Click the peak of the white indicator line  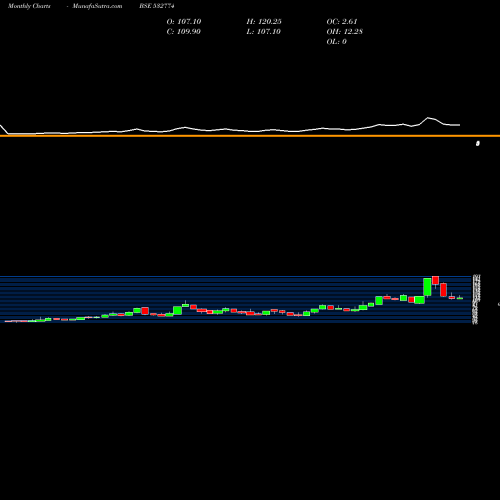(x=428, y=118)
